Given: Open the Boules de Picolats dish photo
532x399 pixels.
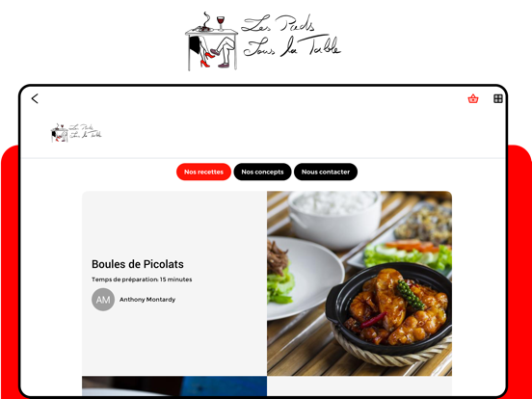Looking at the screenshot, I should coord(359,283).
